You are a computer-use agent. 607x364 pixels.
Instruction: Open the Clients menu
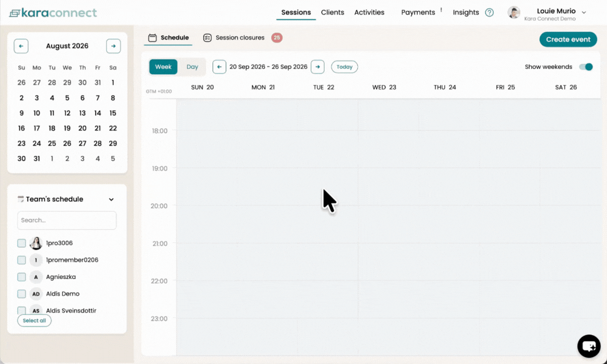pyautogui.click(x=332, y=13)
